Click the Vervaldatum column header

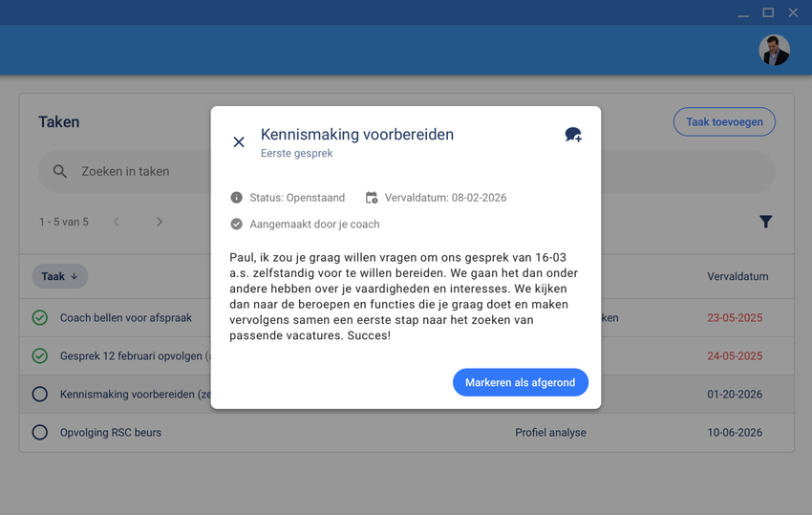(737, 277)
